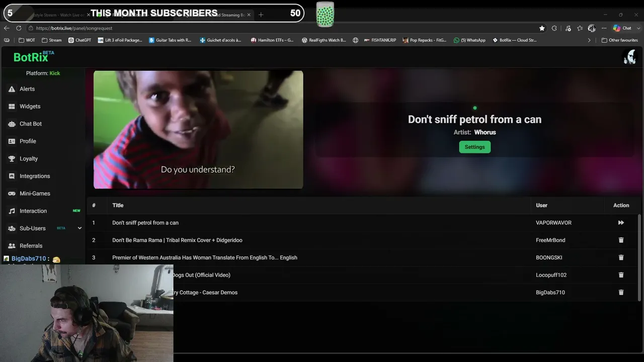Screen dimensions: 644x362
Task: Click the browser back arrow
Action: point(7,28)
